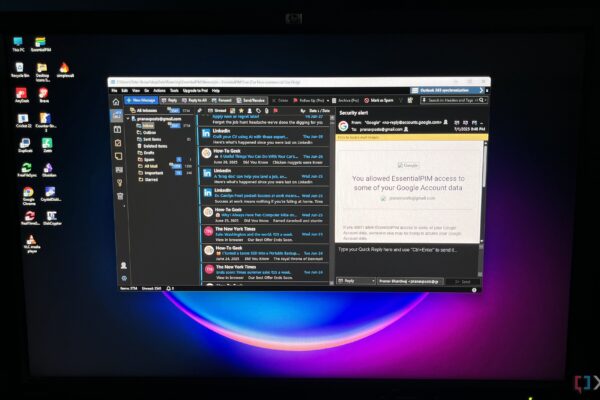Click the add-contact icon beside sender address

point(445,122)
